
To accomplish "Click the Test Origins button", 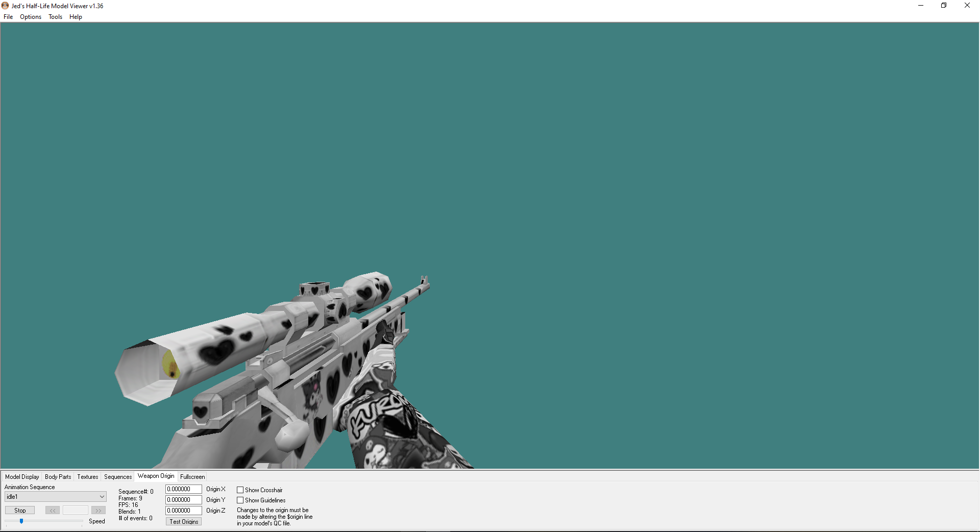I will (184, 522).
